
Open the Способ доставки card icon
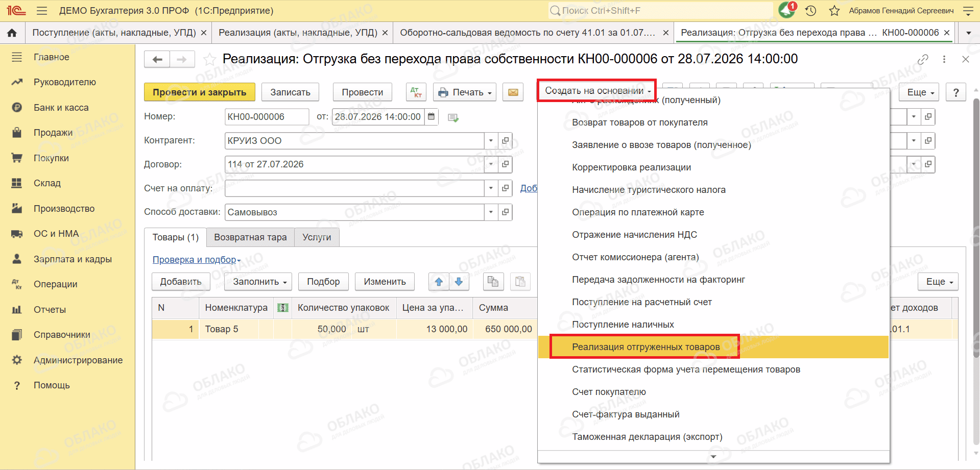point(506,212)
